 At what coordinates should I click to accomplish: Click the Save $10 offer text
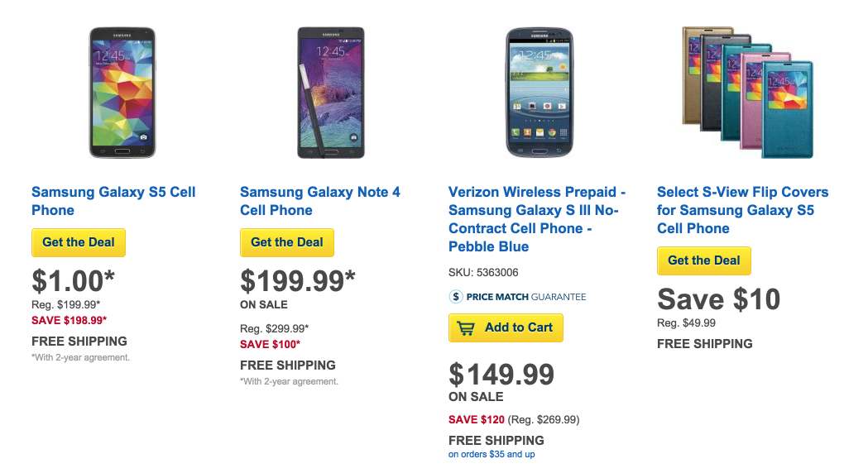(718, 299)
